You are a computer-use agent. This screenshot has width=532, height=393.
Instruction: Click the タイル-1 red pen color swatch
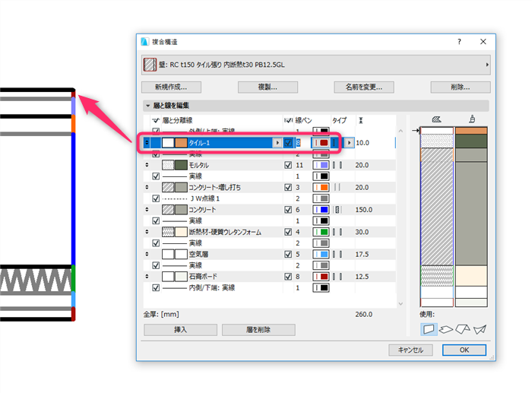pyautogui.click(x=321, y=143)
